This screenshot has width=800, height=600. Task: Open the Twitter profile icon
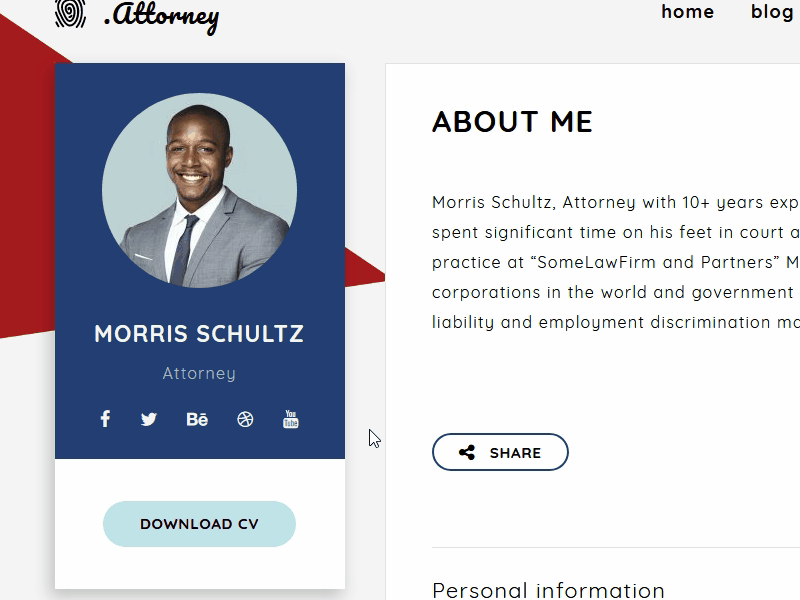149,419
